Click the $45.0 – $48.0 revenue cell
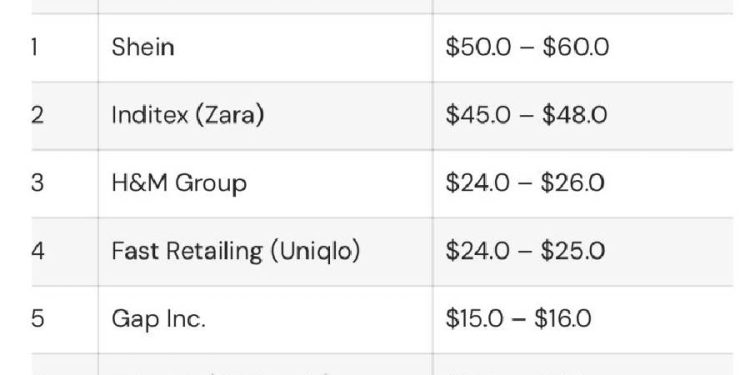 [583, 116]
